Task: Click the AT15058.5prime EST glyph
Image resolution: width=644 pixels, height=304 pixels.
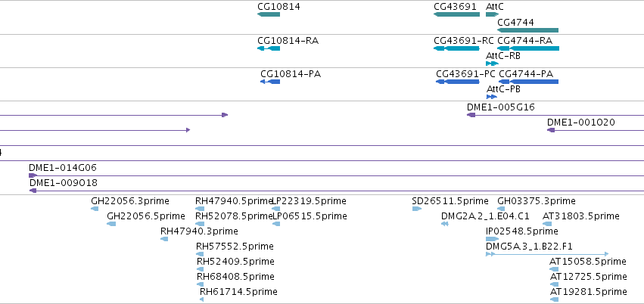Action: 554,269
